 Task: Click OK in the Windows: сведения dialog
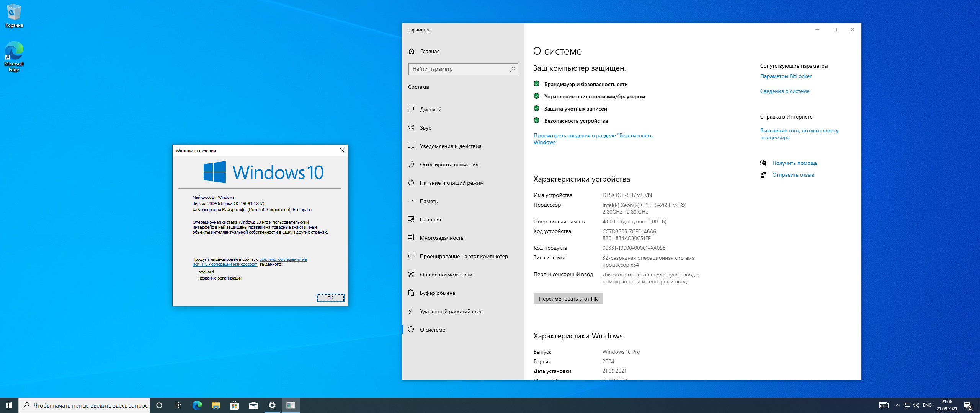coord(330,298)
